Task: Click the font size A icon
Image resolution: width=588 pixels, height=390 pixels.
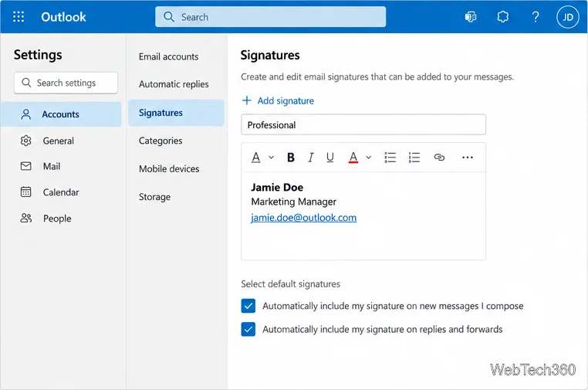Action: [255, 158]
